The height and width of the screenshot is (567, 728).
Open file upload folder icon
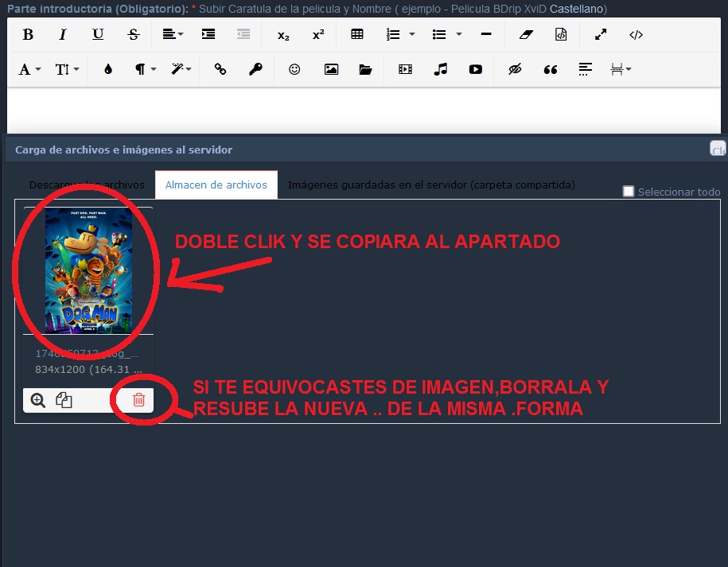[x=365, y=70]
